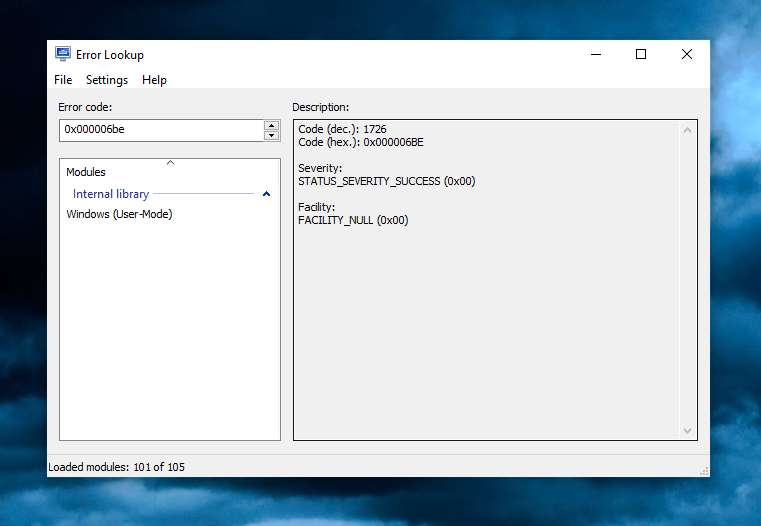Open the Help menu
761x526 pixels.
154,80
